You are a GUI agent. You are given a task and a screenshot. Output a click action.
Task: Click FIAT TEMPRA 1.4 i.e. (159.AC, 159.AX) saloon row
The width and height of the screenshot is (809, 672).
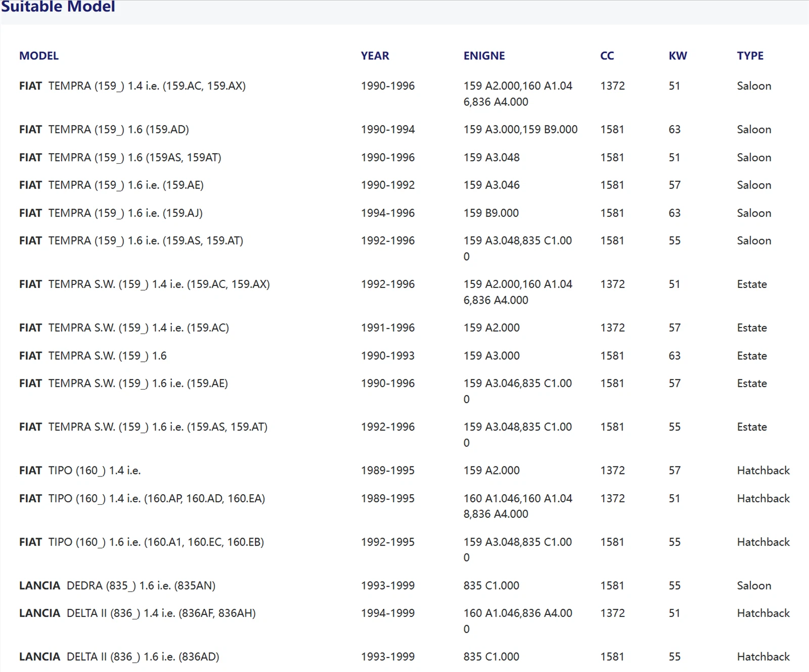(x=404, y=94)
